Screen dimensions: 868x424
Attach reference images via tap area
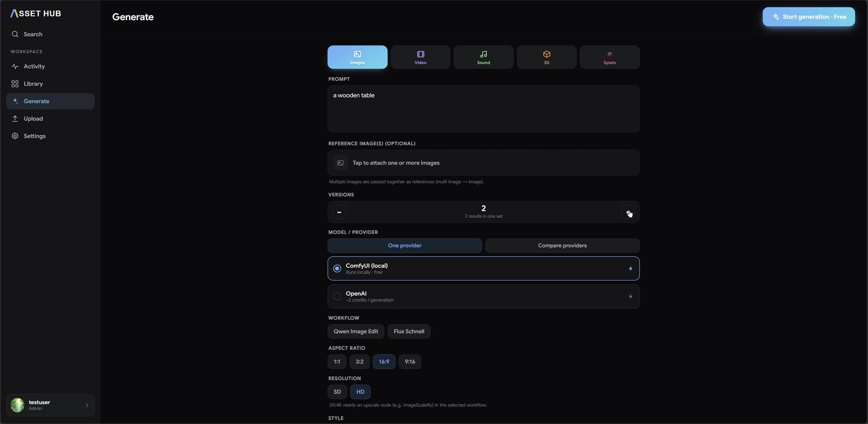[484, 163]
